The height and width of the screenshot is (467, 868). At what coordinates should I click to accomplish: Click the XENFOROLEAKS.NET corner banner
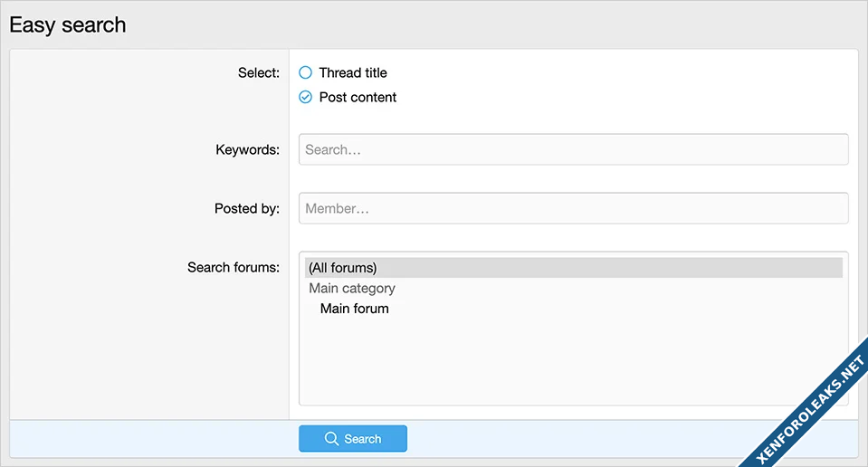coord(804,403)
